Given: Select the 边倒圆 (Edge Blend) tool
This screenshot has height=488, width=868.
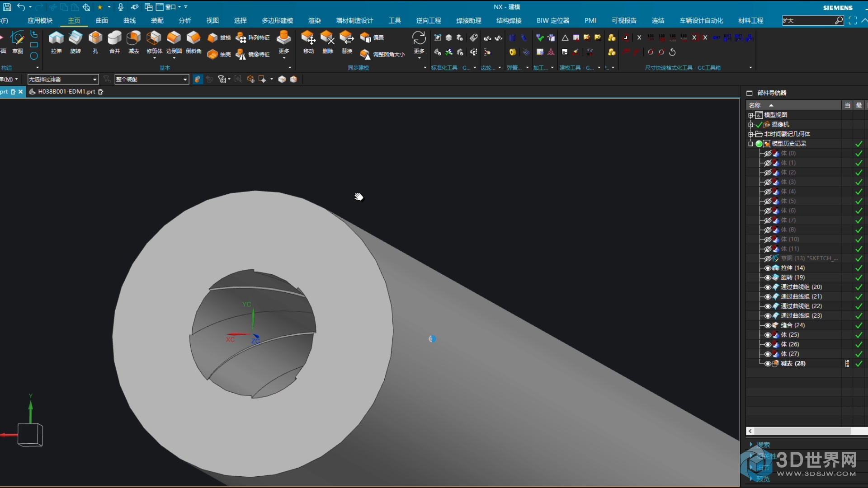Looking at the screenshot, I should point(174,42).
